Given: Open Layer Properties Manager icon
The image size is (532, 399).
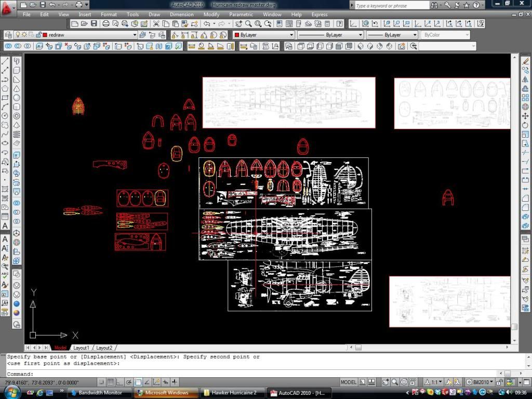Looking at the screenshot, I should [8, 35].
